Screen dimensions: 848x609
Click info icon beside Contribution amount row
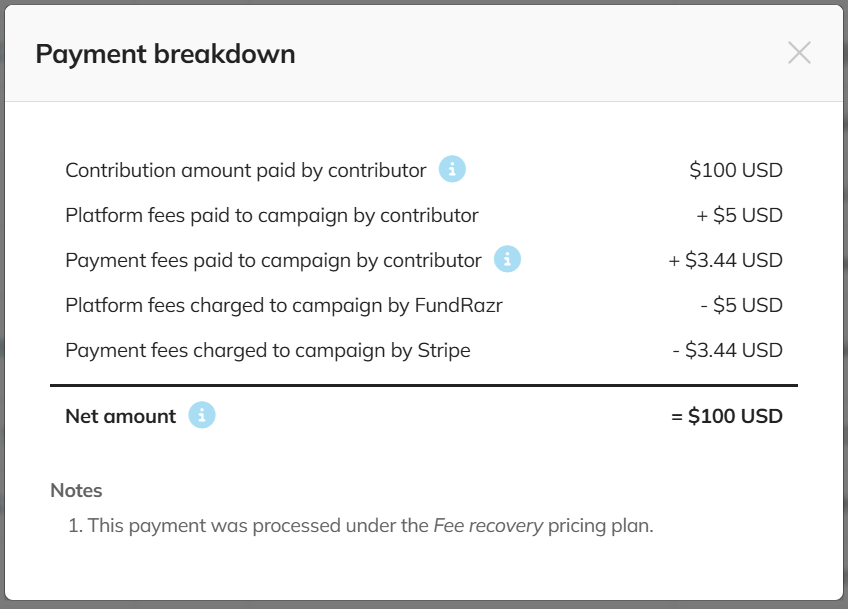452,169
